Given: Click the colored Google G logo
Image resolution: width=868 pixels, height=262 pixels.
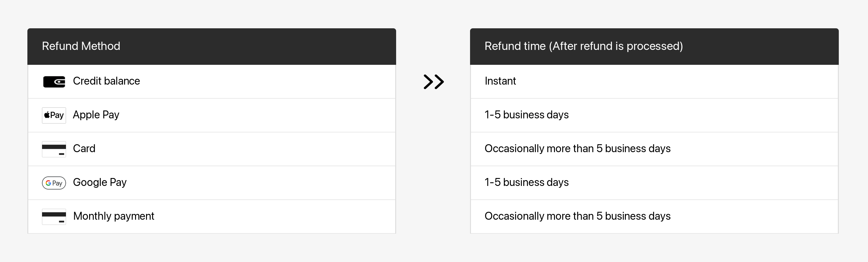Looking at the screenshot, I should click(48, 183).
